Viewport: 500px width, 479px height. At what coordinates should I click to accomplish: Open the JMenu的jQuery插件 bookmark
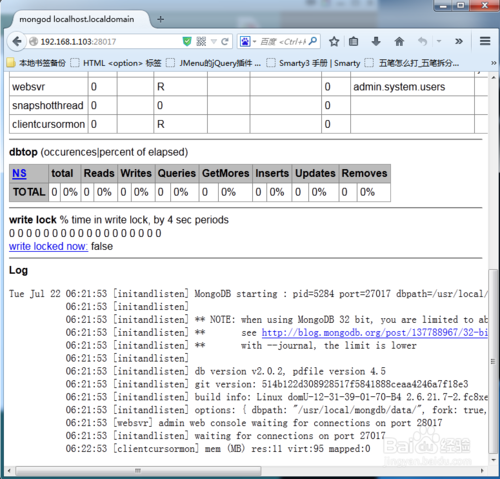(214, 63)
